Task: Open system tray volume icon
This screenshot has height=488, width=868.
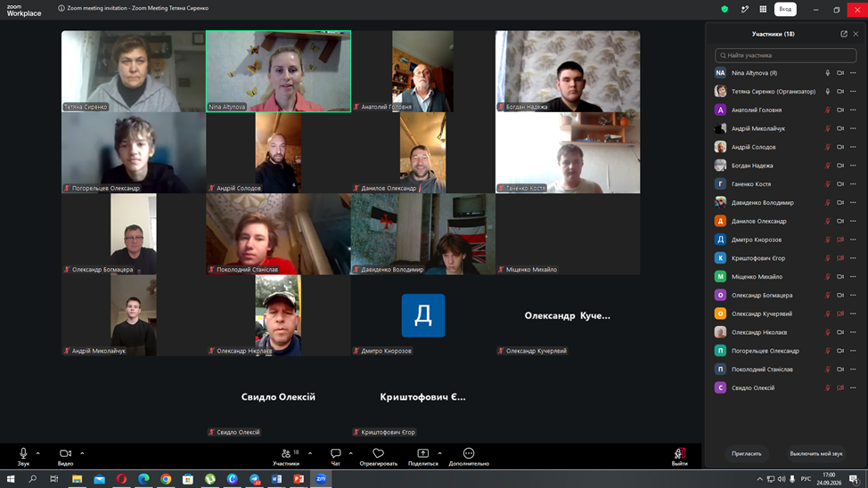Action: 781,479
